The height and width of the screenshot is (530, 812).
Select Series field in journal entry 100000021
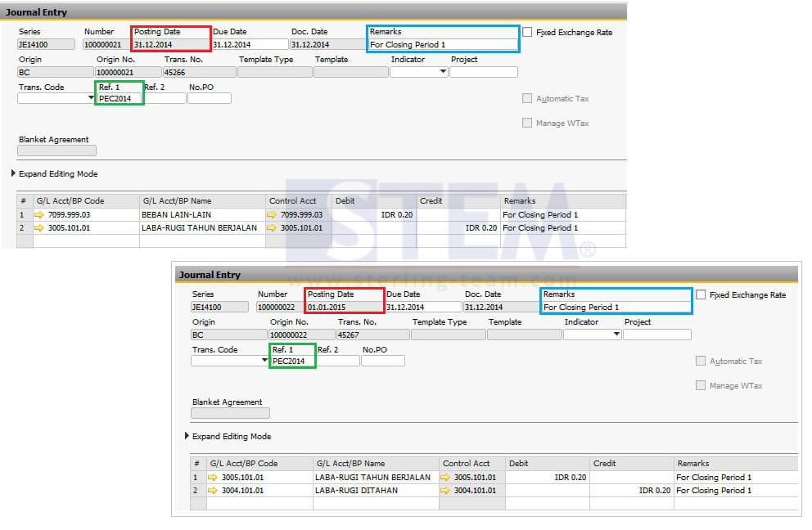click(x=46, y=44)
